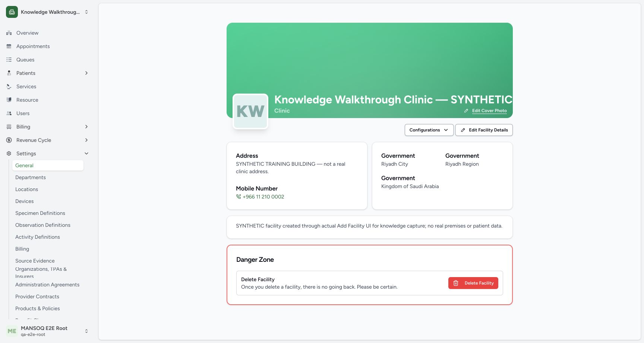This screenshot has height=343, width=644.
Task: Click the Patients person icon
Action: pos(9,73)
